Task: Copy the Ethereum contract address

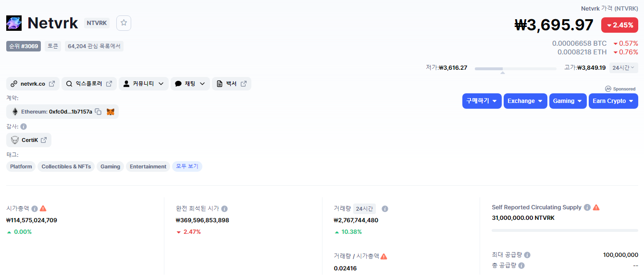Action: 98,112
